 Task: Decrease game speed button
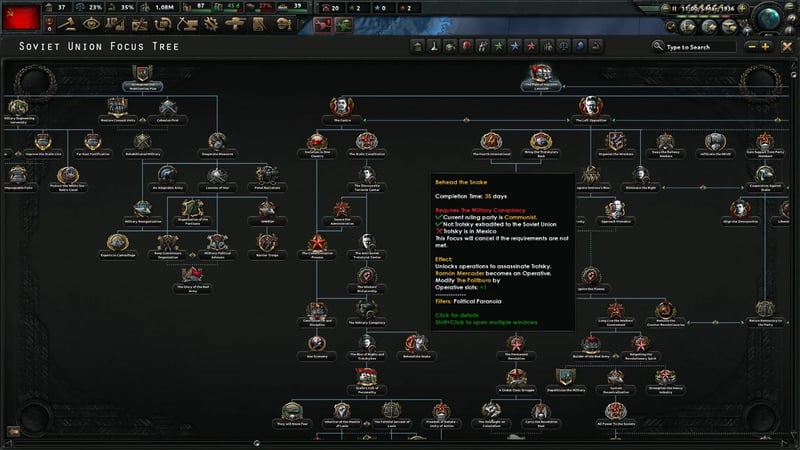pos(665,8)
